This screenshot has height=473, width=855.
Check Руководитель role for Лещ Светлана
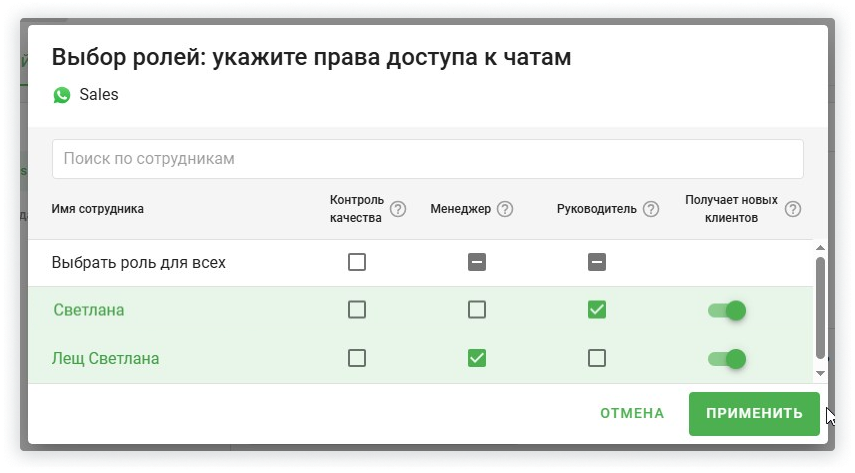point(597,358)
